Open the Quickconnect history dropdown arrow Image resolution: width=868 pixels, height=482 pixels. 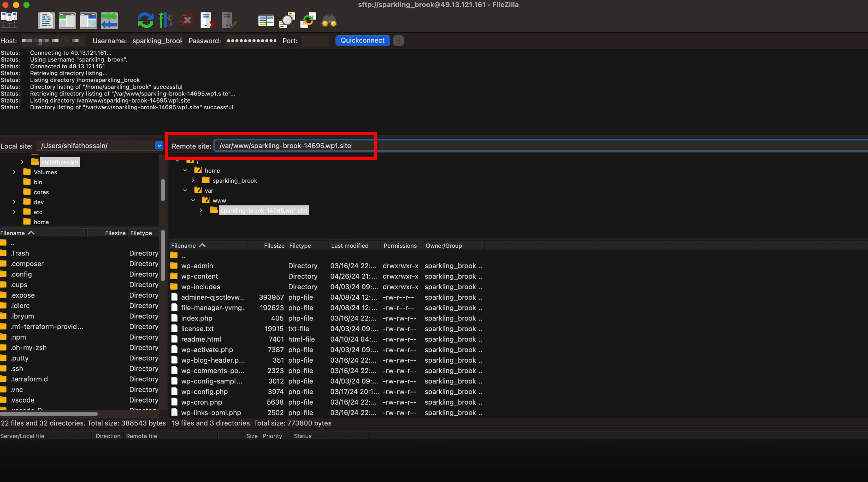coord(398,41)
